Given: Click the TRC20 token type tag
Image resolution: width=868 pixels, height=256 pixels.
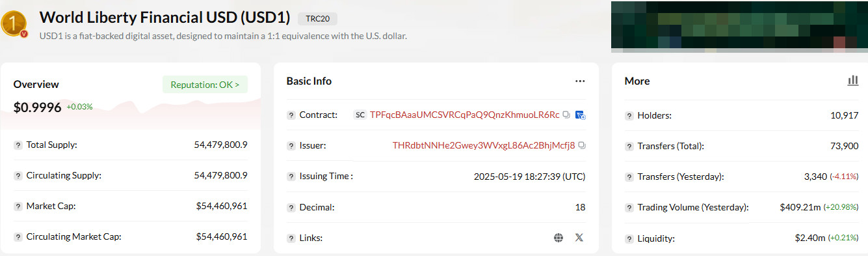Looking at the screenshot, I should 317,18.
